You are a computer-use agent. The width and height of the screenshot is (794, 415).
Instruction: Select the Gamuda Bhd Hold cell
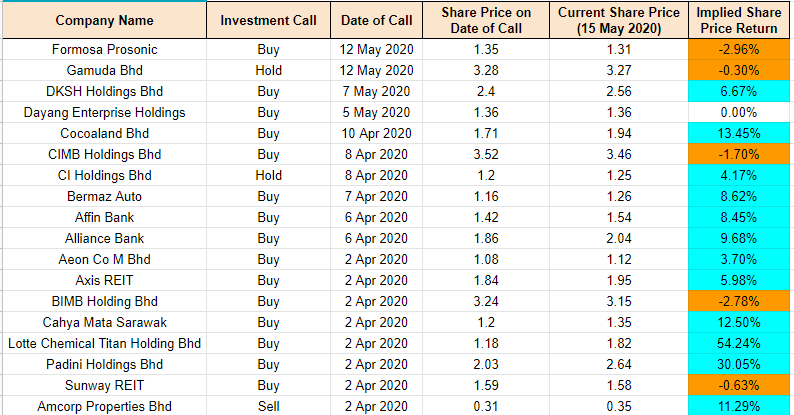pos(268,70)
